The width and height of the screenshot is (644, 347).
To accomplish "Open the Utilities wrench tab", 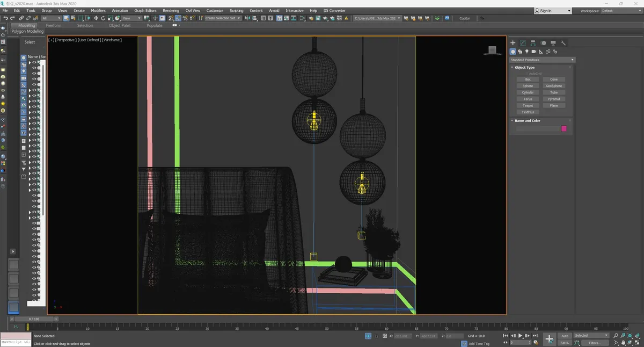I will tap(563, 43).
